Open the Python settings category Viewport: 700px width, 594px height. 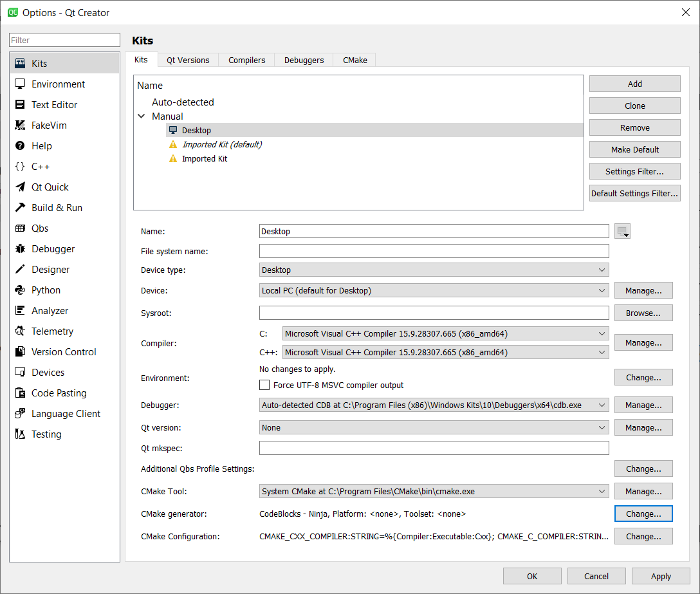pos(46,290)
